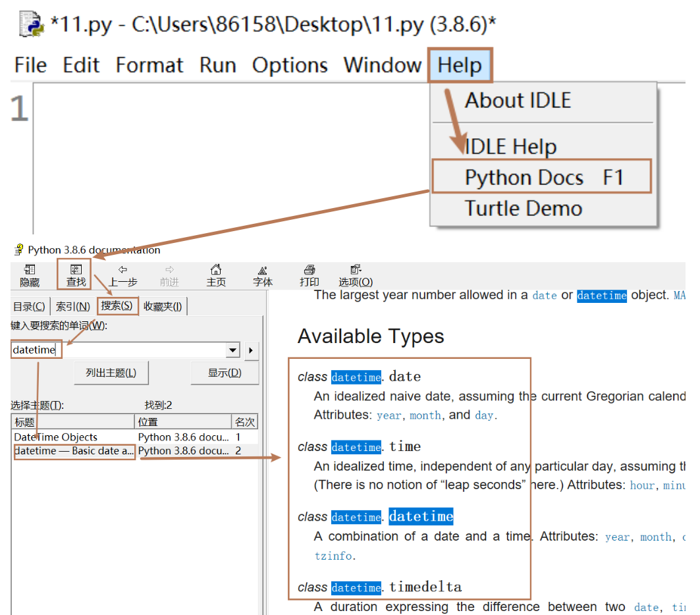Click the 显示(D) display button

tap(225, 373)
